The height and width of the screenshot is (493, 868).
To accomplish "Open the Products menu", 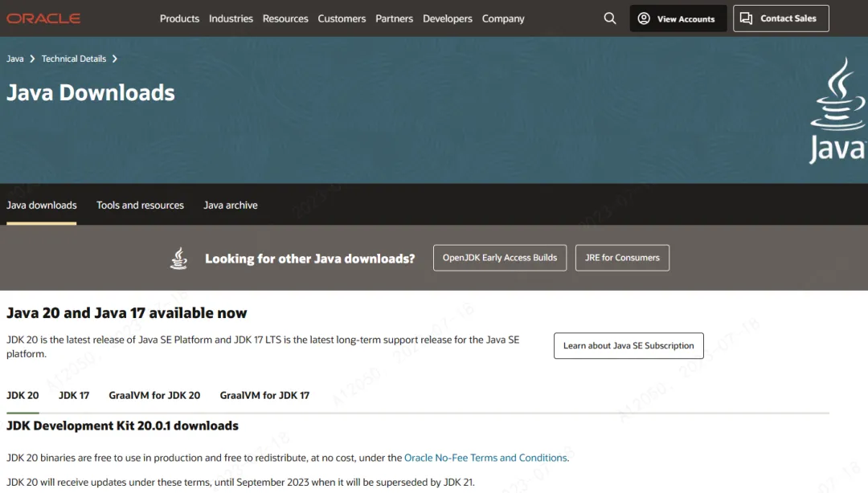I will [179, 18].
